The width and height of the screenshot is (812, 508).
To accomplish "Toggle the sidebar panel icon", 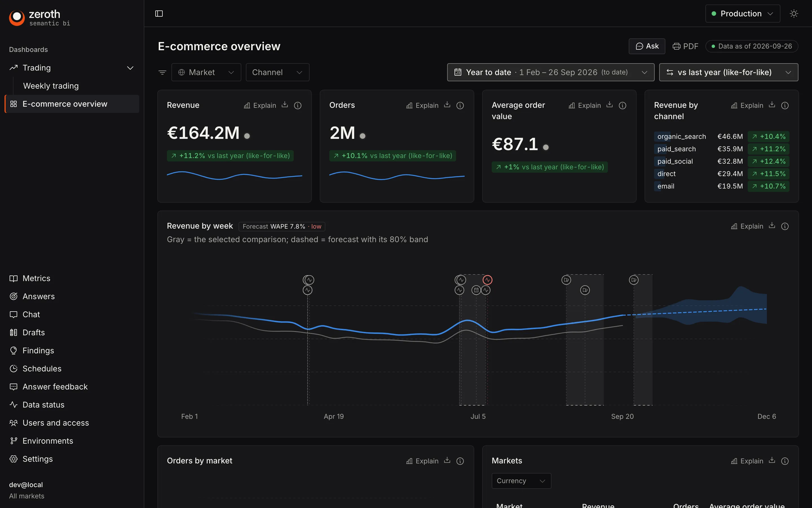I will click(x=159, y=14).
